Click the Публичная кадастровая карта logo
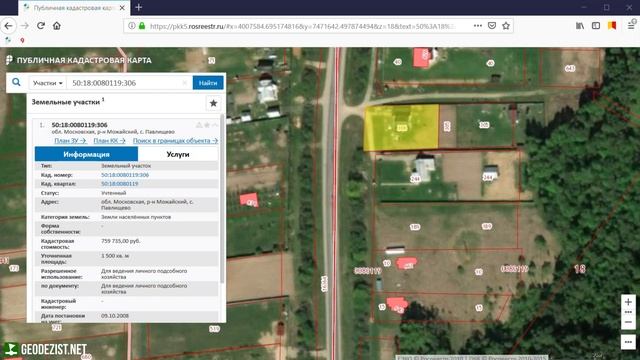This screenshot has width=640, height=360. 79,60
